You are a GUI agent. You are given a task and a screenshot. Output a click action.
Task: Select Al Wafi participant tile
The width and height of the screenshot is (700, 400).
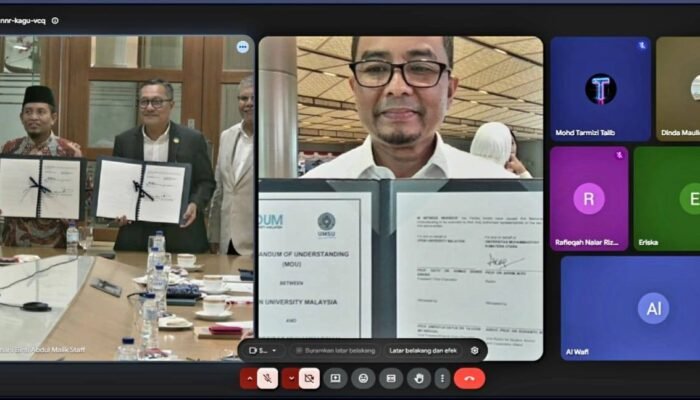630,308
